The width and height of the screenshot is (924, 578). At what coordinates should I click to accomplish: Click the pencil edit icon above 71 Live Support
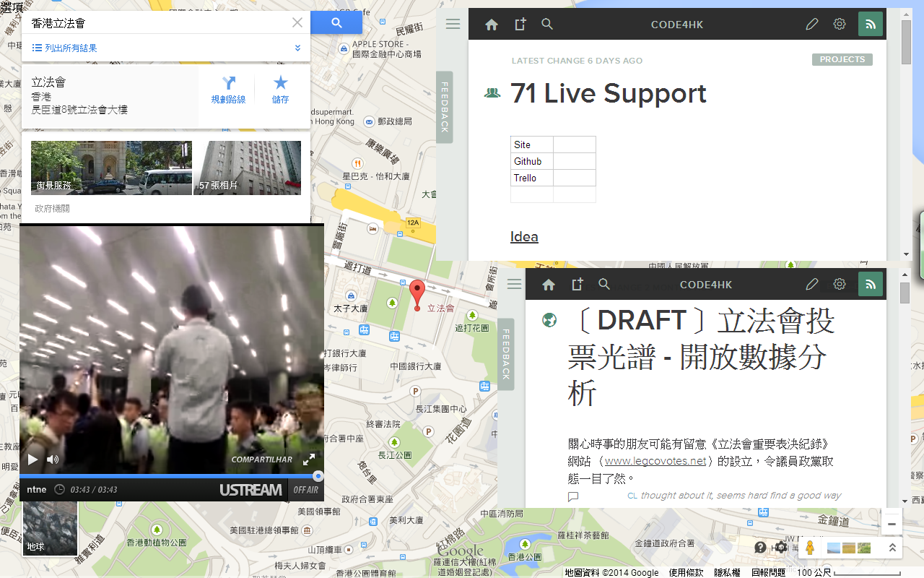coord(812,25)
